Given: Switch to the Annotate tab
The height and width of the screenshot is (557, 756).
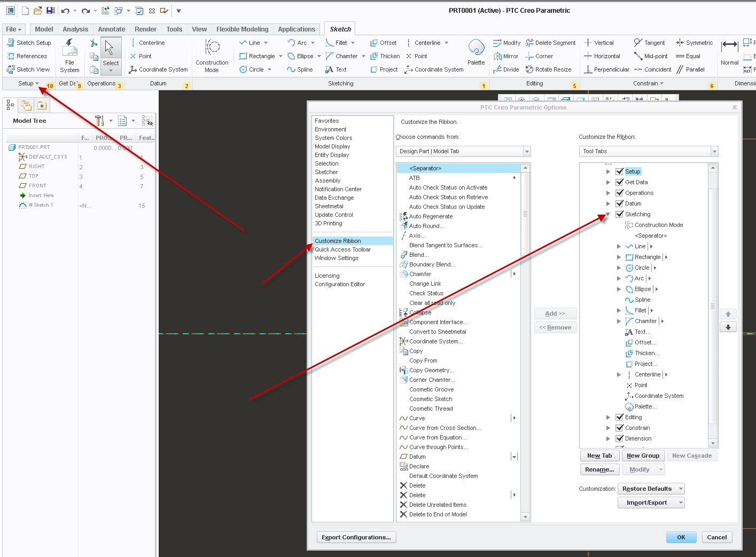Looking at the screenshot, I should pos(111,29).
